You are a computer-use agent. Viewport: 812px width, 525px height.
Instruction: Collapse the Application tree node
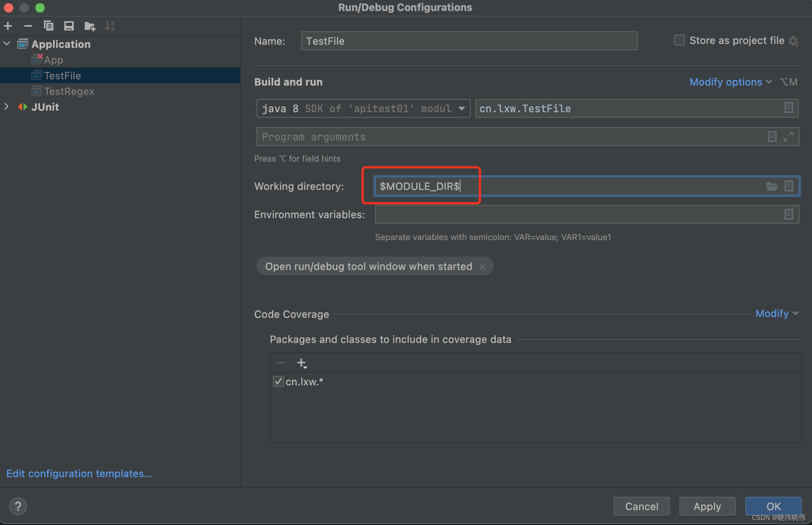[x=7, y=44]
